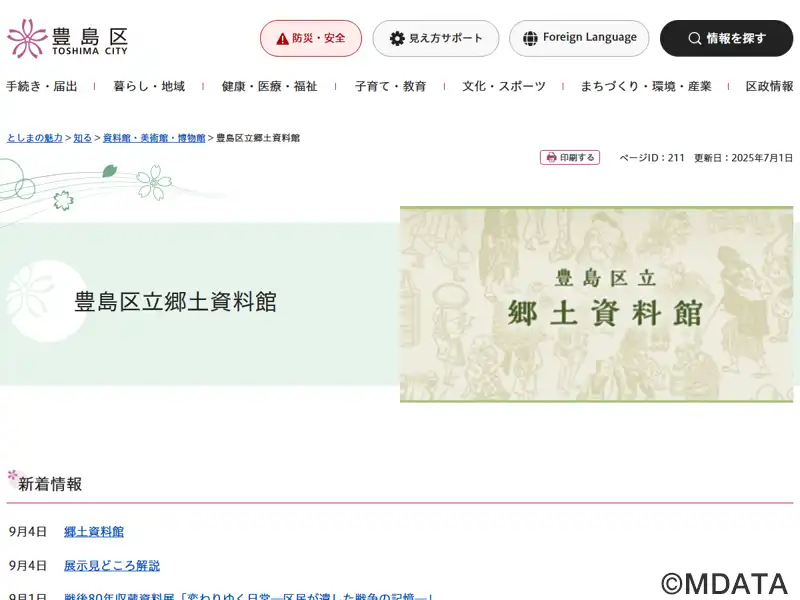800x600 pixels.
Task: Open the 手続き・届出 menu
Action: click(42, 86)
